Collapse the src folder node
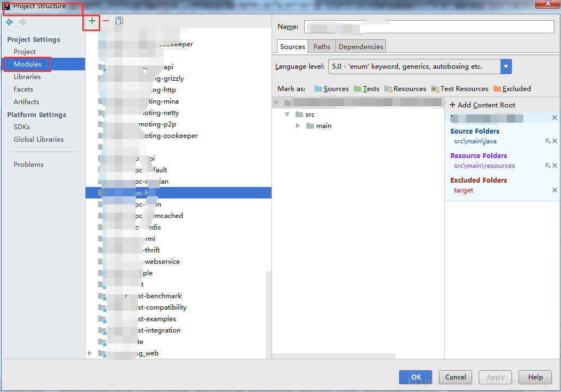Image resolution: width=561 pixels, height=392 pixels. [x=287, y=114]
